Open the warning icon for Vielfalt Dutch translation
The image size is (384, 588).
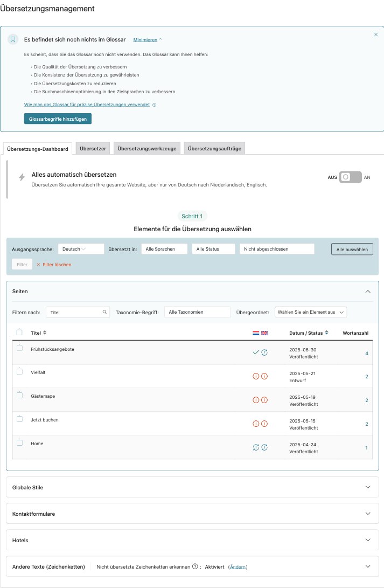coord(256,376)
